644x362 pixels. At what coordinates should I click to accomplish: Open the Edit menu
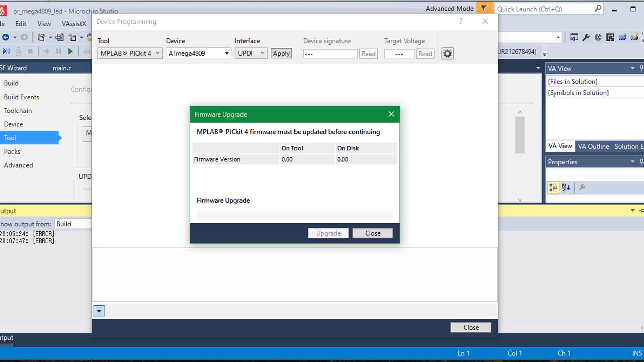click(21, 24)
